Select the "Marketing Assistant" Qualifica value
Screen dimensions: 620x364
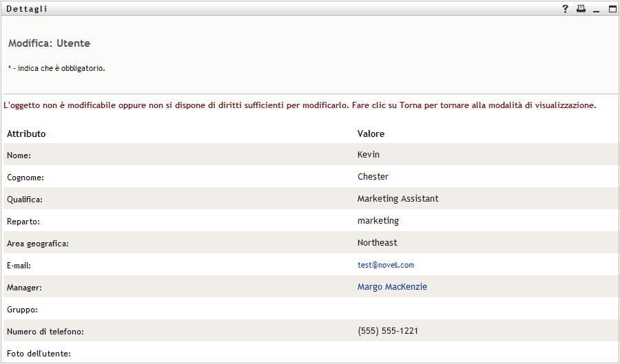click(397, 199)
